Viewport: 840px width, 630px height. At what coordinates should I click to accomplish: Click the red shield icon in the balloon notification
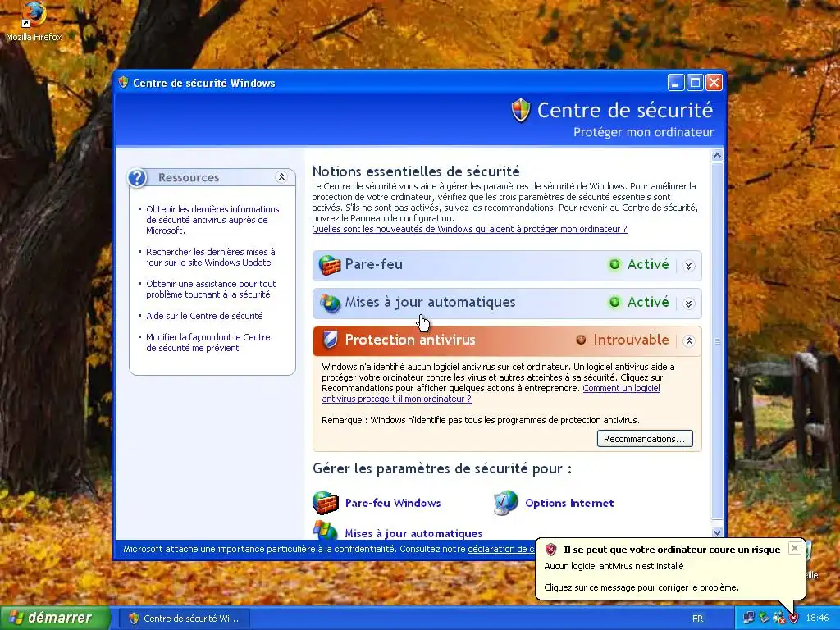coord(550,549)
